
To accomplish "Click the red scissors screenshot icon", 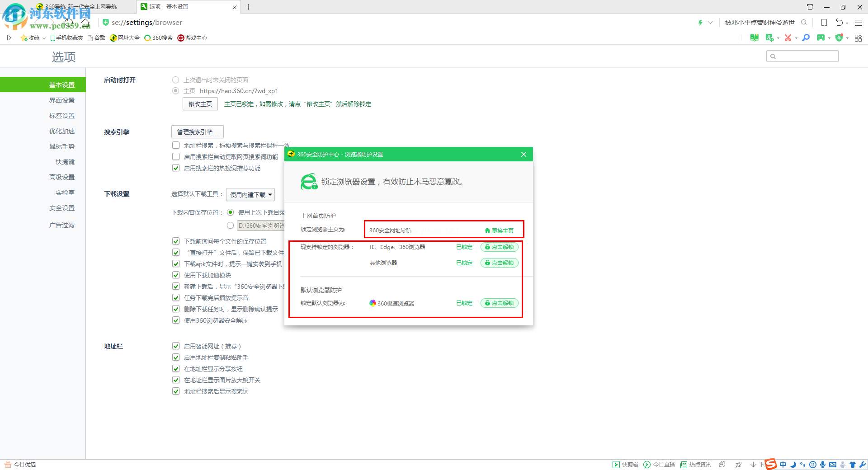I will pos(788,38).
